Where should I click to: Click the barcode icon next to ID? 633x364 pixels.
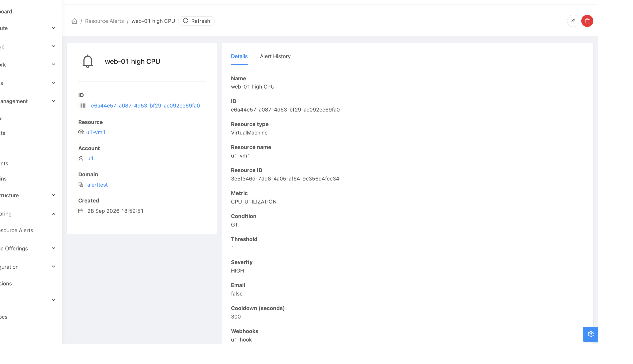(x=83, y=106)
